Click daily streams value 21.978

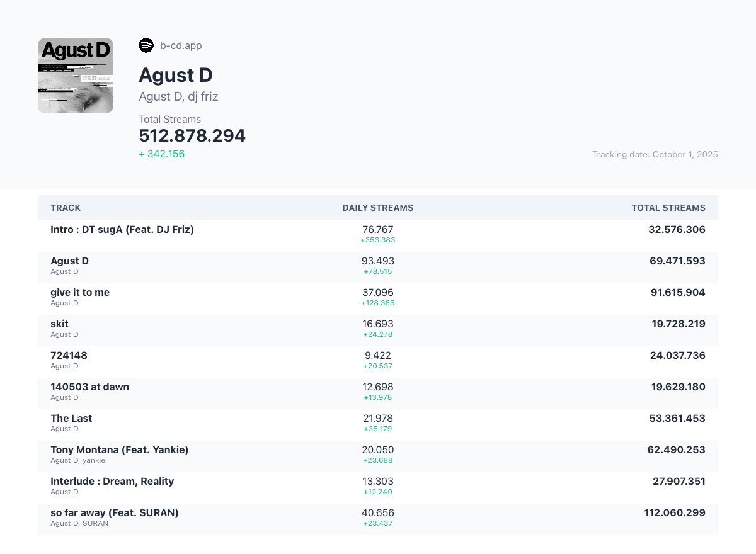[x=378, y=419]
